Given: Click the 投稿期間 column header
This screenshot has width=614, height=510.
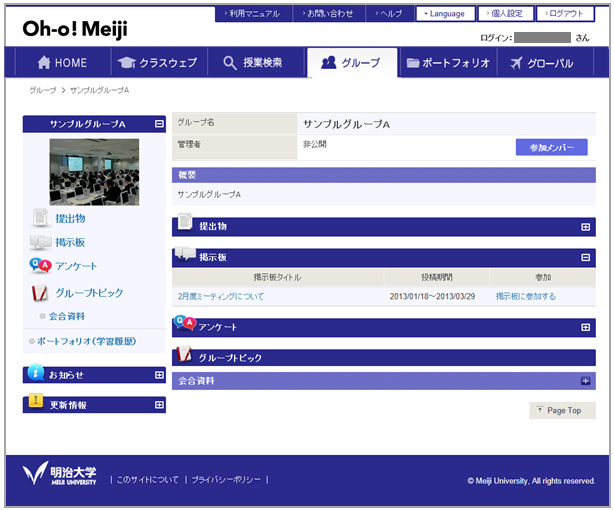Looking at the screenshot, I should click(x=437, y=277).
